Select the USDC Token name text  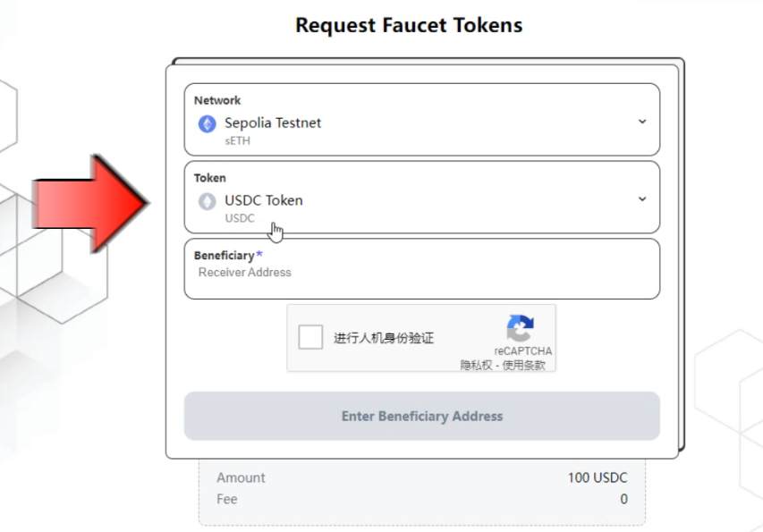click(264, 200)
